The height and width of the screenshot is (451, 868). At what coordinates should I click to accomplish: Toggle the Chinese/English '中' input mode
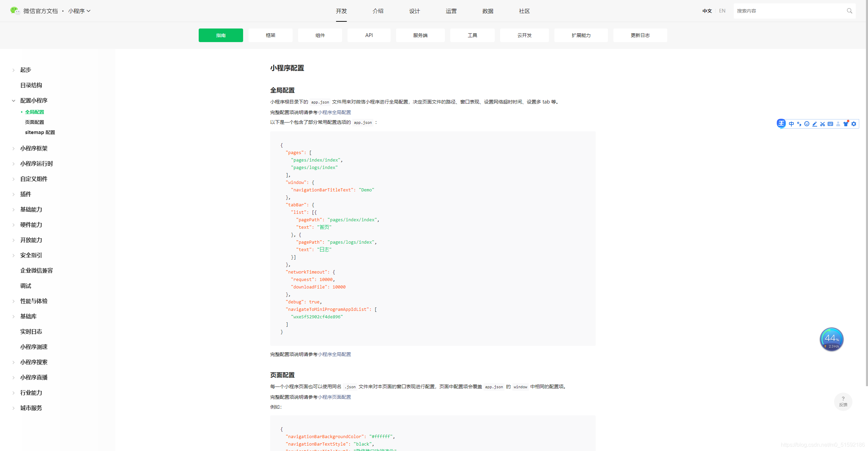(791, 124)
